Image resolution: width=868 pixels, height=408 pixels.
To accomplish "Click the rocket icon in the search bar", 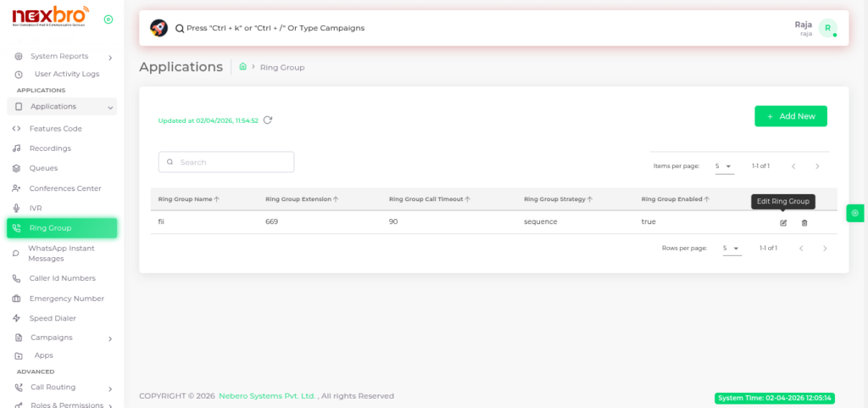I will pyautogui.click(x=159, y=28).
